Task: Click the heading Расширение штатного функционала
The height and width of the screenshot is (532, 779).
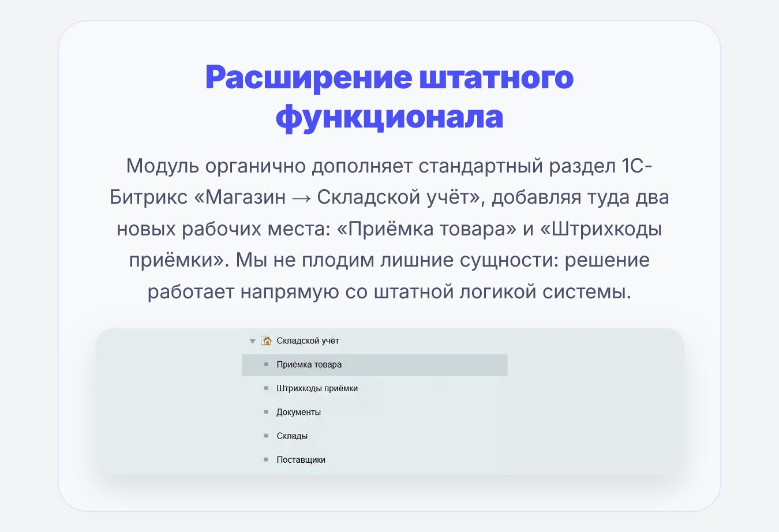Action: tap(389, 97)
